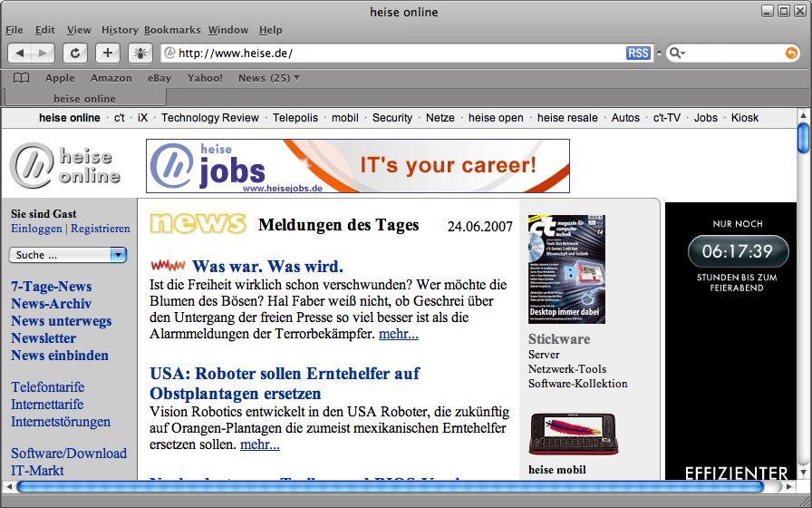Open the News unterwegs link
This screenshot has width=812, height=508.
61,321
